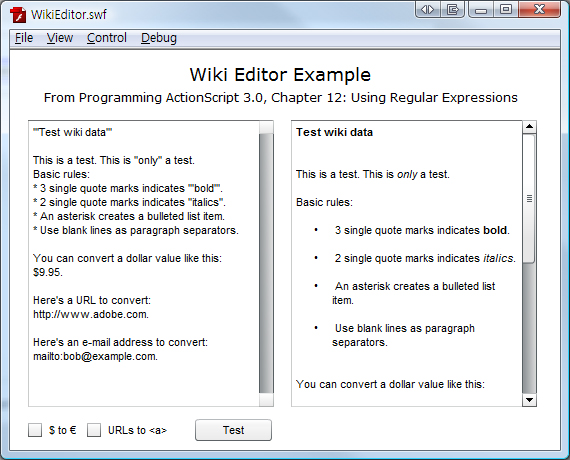
Task: Click down arrow of output scrollbar
Action: click(529, 400)
